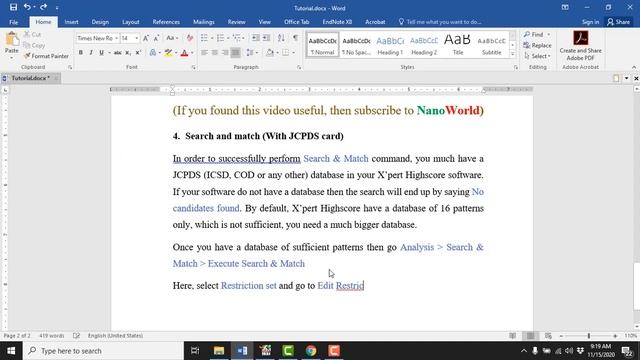The width and height of the screenshot is (640, 360).
Task: Open the File tab
Action: (x=13, y=22)
